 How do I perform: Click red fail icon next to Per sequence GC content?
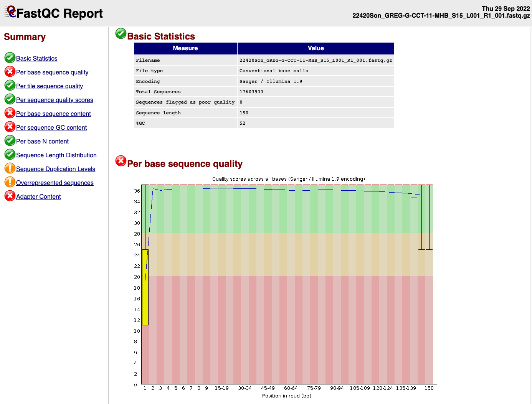10,127
